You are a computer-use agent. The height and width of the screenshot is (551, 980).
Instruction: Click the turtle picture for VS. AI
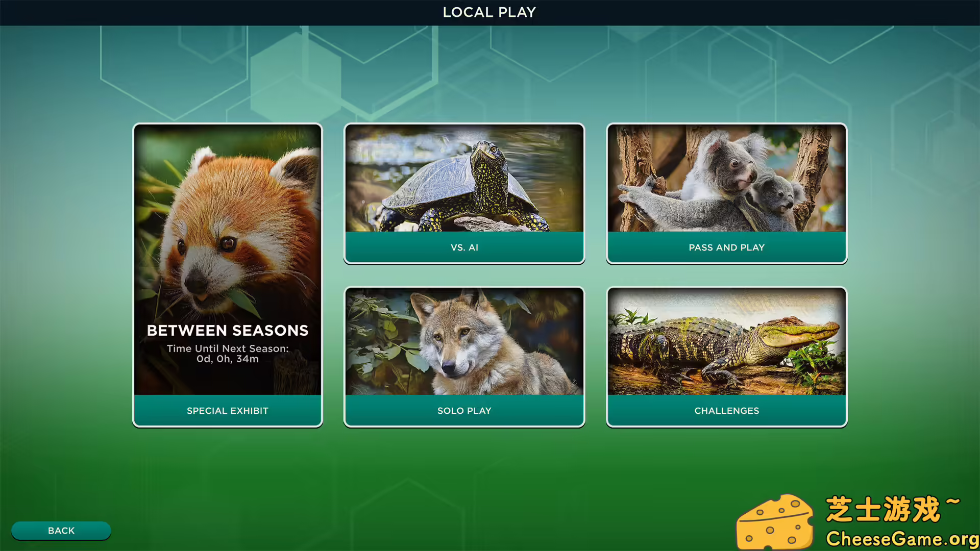[x=464, y=179]
